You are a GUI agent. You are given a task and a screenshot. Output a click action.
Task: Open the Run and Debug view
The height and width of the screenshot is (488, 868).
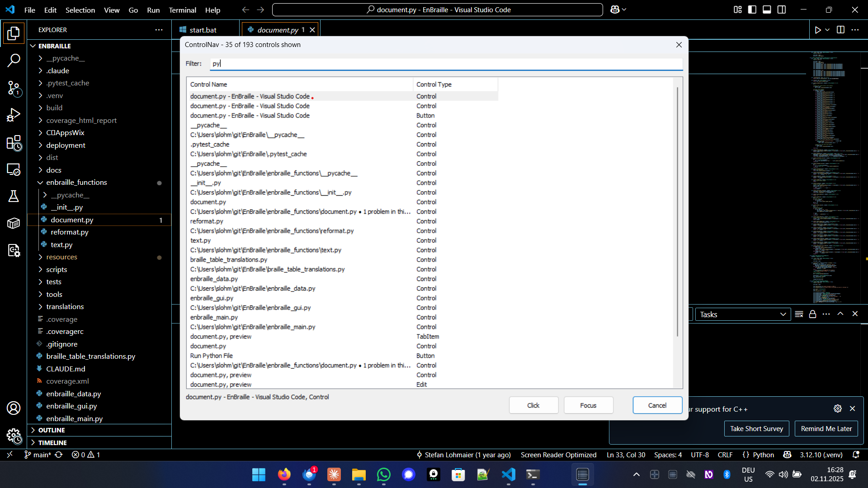click(x=14, y=115)
